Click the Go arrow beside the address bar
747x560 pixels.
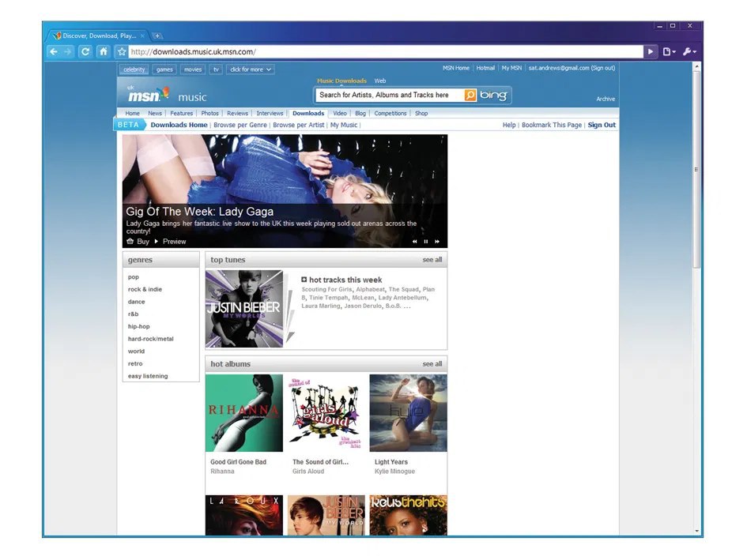651,51
